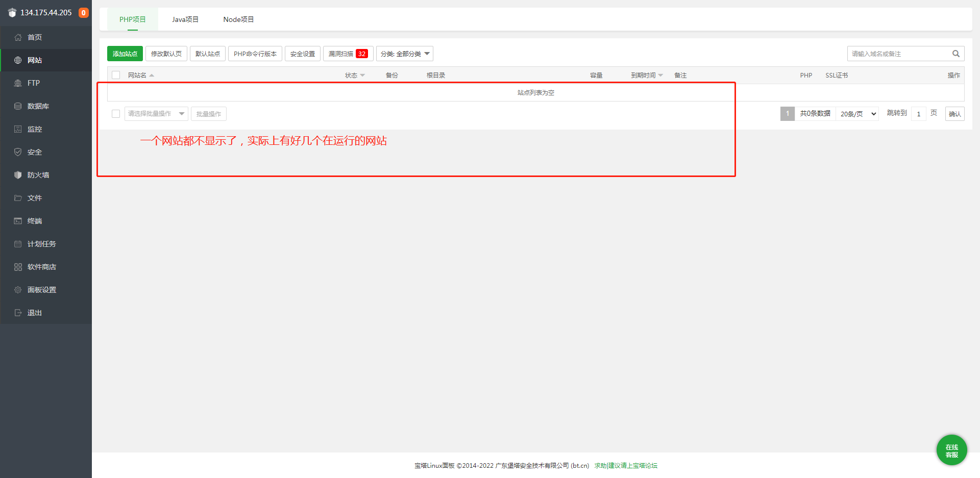
Task: Open the 请选择批量操作 dropdown
Action: pyautogui.click(x=156, y=114)
